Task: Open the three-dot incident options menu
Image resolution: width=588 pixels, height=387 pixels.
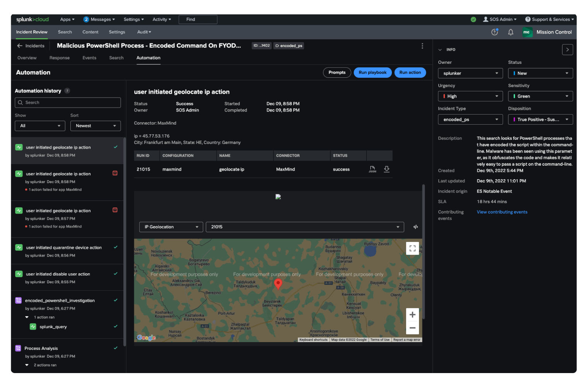Action: [422, 46]
